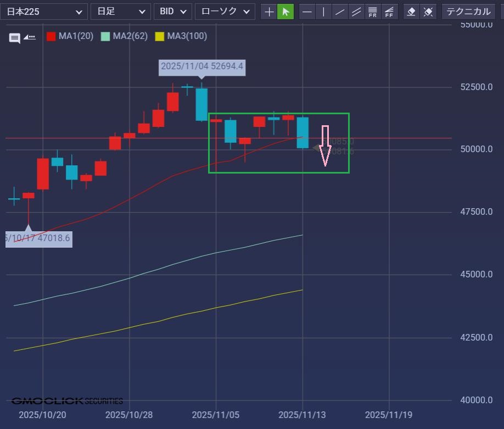Toggle the indicator legend comment icon
Image resolution: width=504 pixels, height=429 pixels.
point(15,38)
